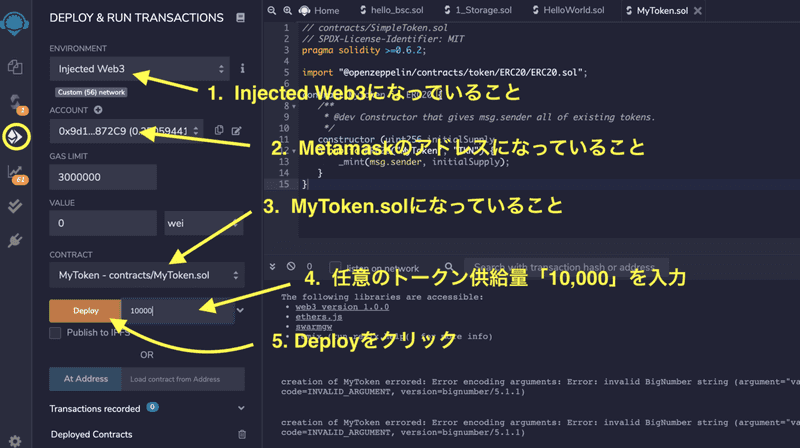Open the Injected Web3 environment dropdown
800x448 pixels.
click(x=139, y=69)
